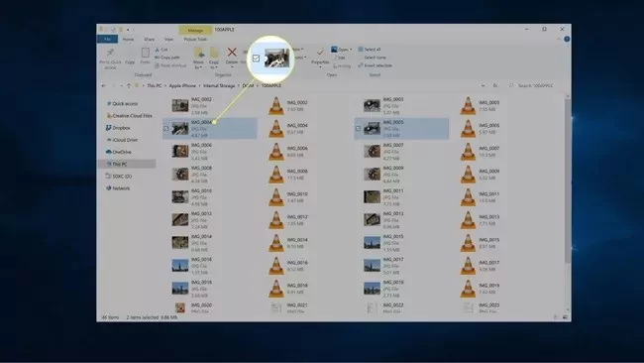This screenshot has height=363, width=644.
Task: Click the Move to folder icon
Action: coord(199,53)
